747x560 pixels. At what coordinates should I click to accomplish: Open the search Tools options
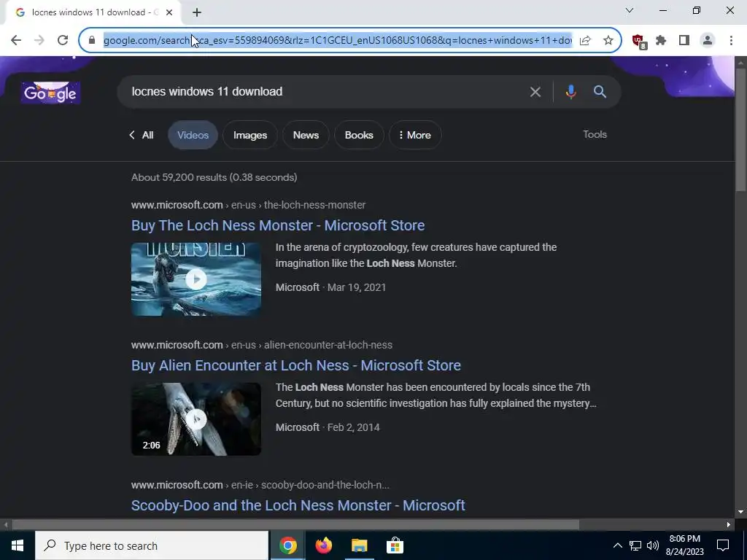[595, 134]
